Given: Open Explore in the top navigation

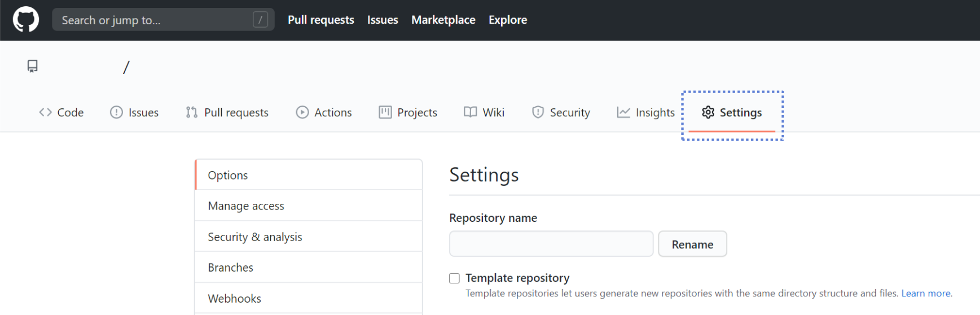Looking at the screenshot, I should tap(508, 20).
